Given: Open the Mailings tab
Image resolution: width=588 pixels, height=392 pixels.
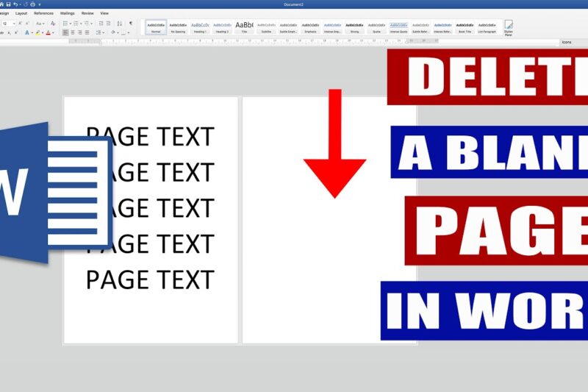Looking at the screenshot, I should 68,13.
